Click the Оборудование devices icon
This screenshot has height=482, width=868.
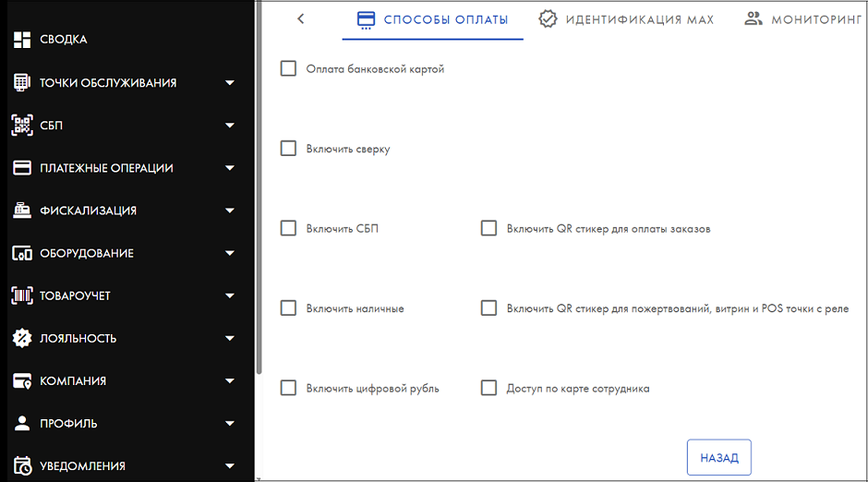21,253
